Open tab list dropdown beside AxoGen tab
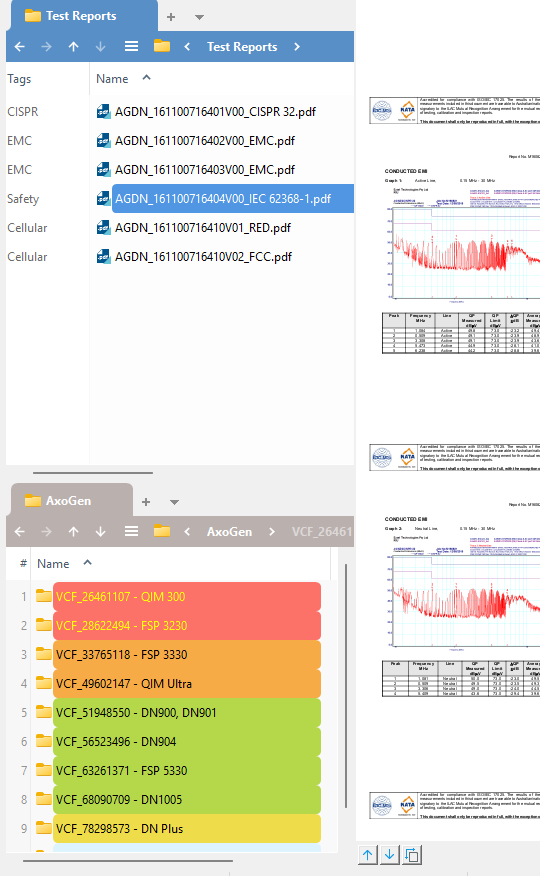Screen dimensions: 540x876 point(174,502)
